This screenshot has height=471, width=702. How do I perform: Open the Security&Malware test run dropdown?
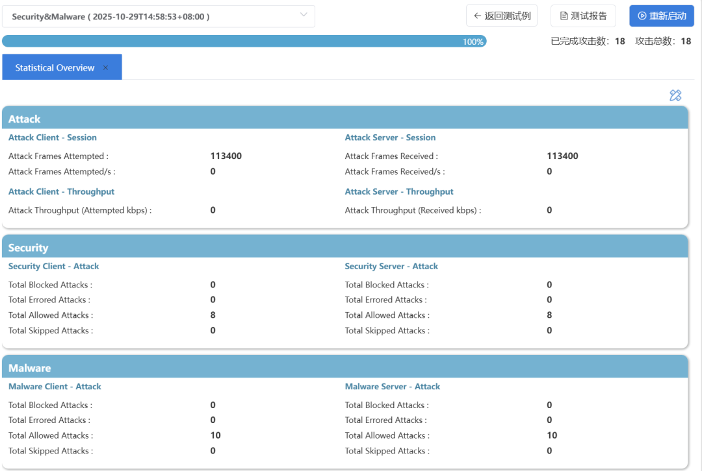click(x=158, y=16)
